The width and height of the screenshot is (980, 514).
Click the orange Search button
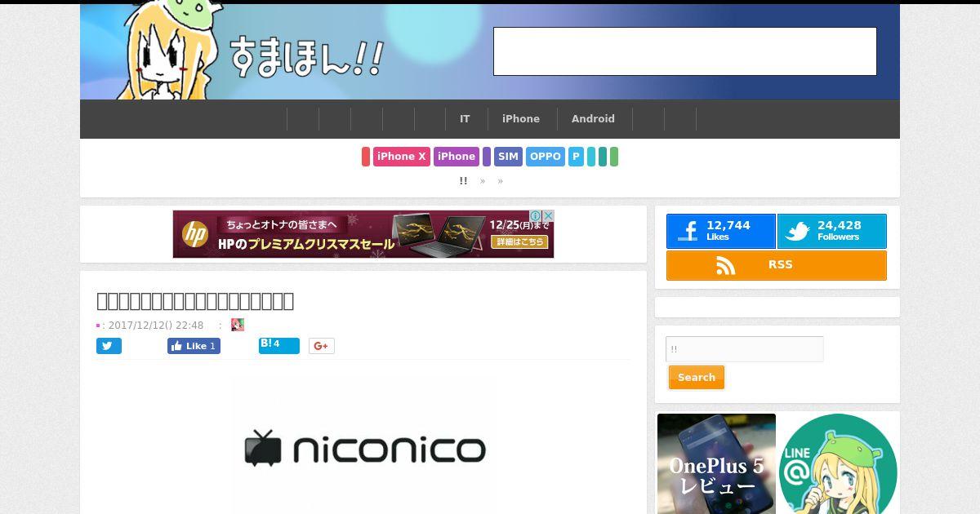pyautogui.click(x=697, y=378)
